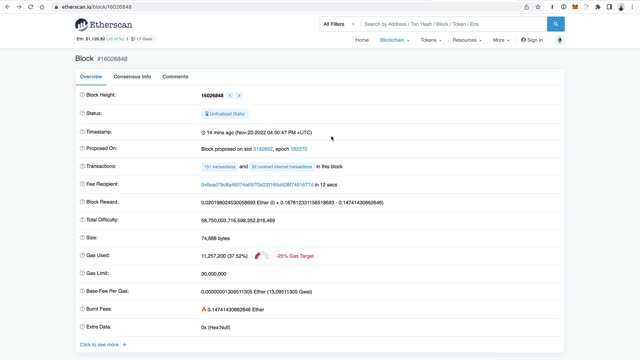This screenshot has width=640, height=360.
Task: Go to previous block arrow
Action: [230, 96]
